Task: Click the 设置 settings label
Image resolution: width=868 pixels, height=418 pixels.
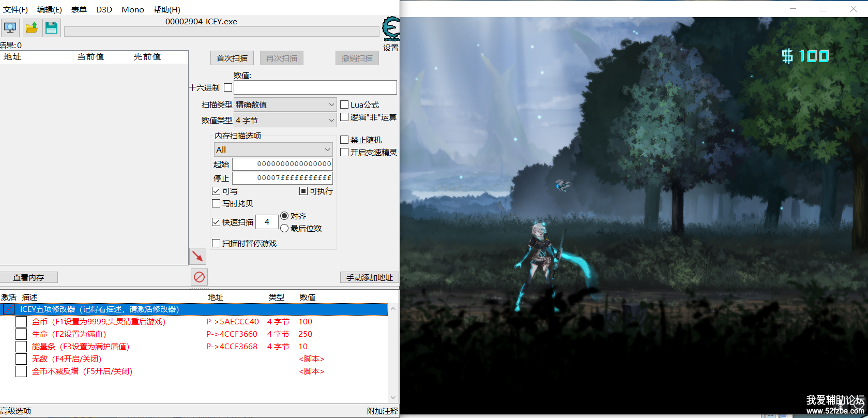Action: tap(391, 48)
